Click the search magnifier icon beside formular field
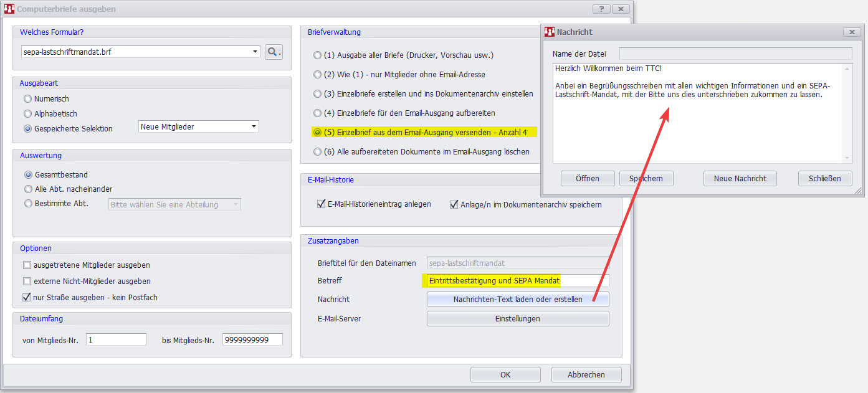 click(x=274, y=52)
